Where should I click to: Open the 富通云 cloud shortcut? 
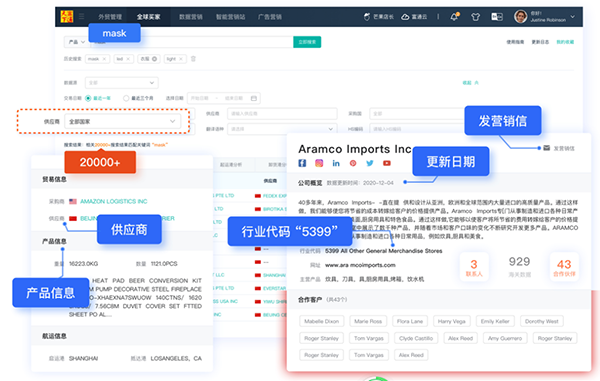(414, 17)
